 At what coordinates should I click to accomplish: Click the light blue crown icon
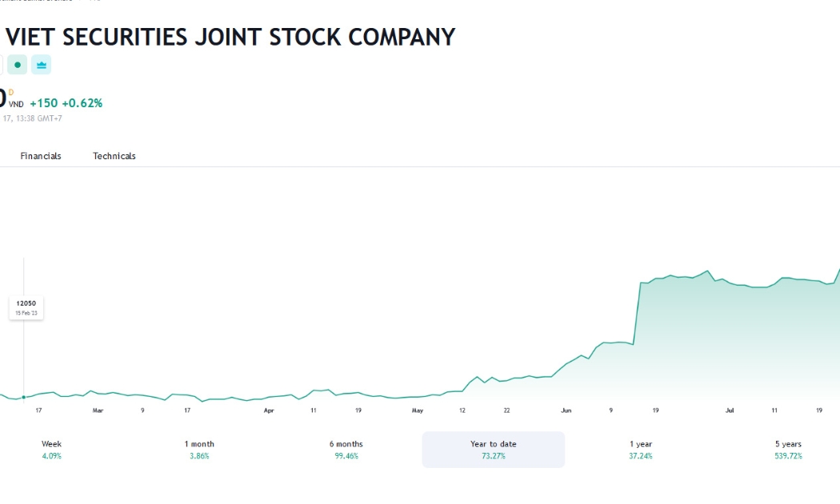tap(42, 65)
